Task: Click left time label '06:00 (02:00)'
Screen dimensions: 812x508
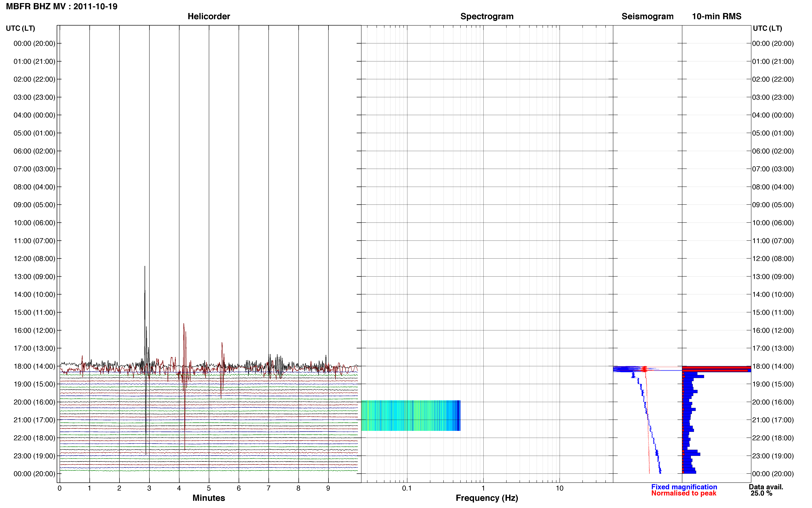Action: pos(34,151)
